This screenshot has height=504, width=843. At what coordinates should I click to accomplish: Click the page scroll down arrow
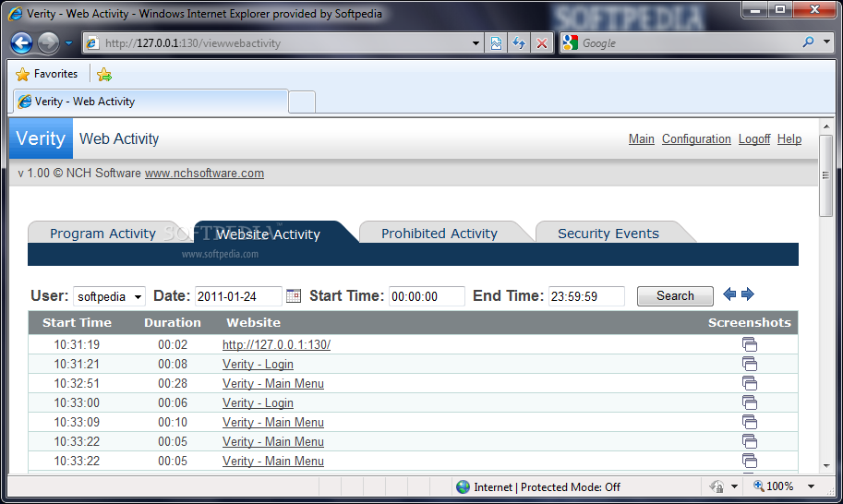click(826, 466)
